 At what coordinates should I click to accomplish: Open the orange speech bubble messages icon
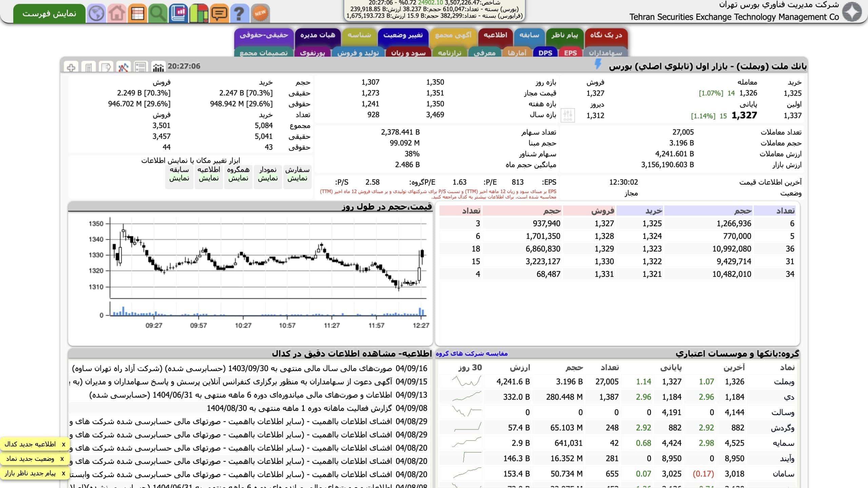(x=219, y=14)
